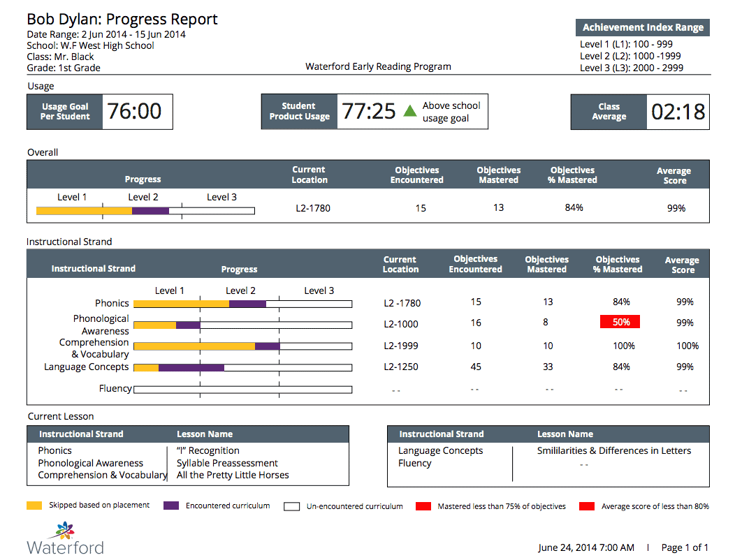Click the "I" Recognition lesson name

[208, 450]
